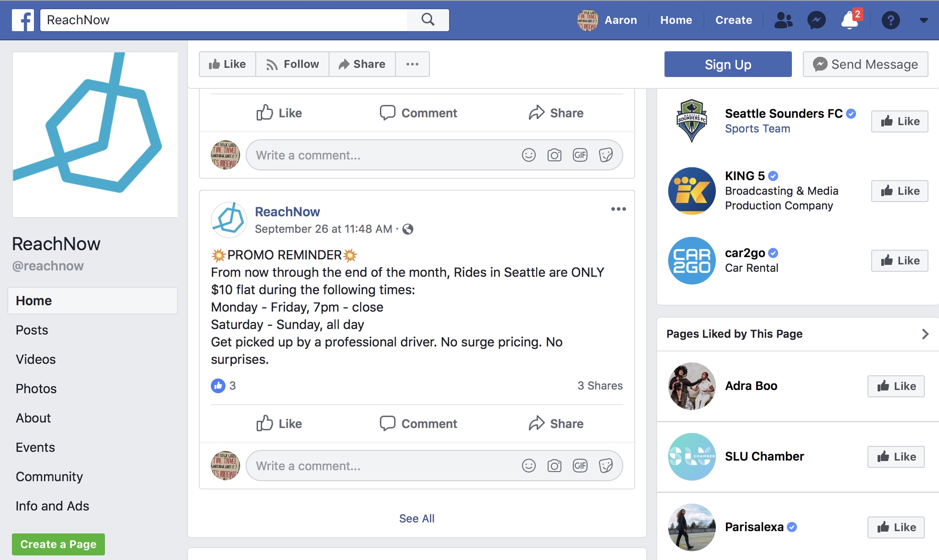The image size is (939, 560).
Task: Click the blue Sign Up button
Action: [x=728, y=64]
